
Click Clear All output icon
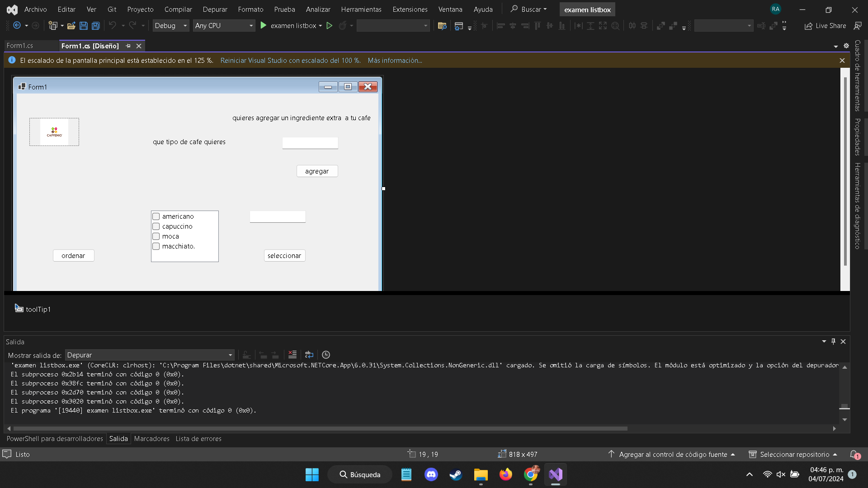pyautogui.click(x=292, y=355)
